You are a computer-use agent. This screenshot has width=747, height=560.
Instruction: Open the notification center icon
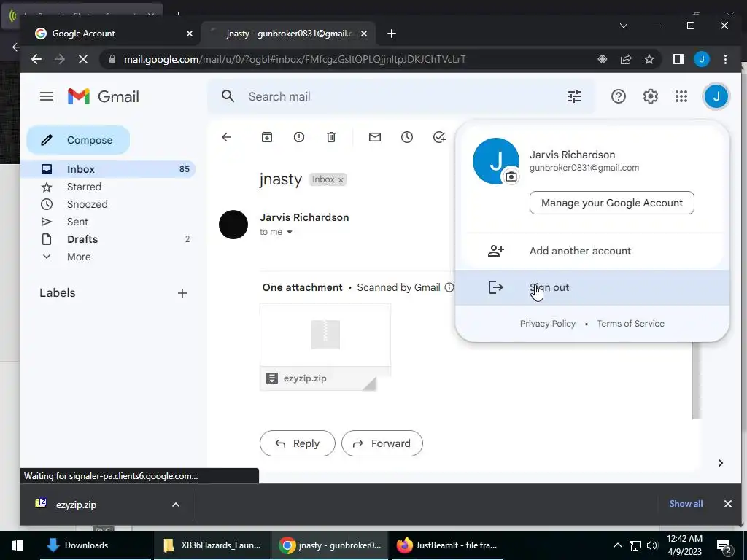[724, 545]
